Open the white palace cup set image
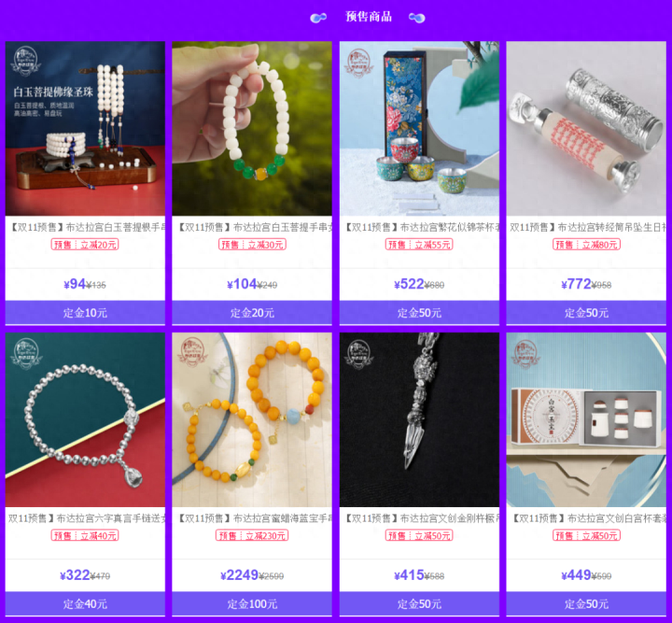 tap(586, 419)
